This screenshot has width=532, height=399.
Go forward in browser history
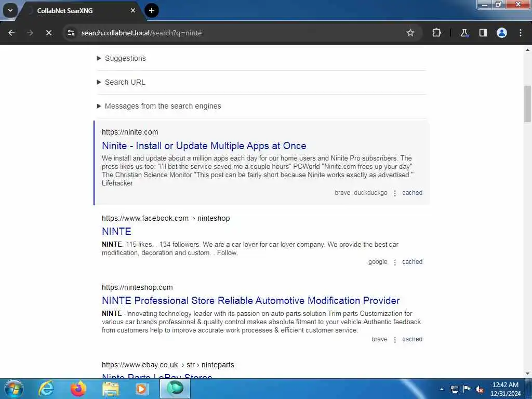30,33
